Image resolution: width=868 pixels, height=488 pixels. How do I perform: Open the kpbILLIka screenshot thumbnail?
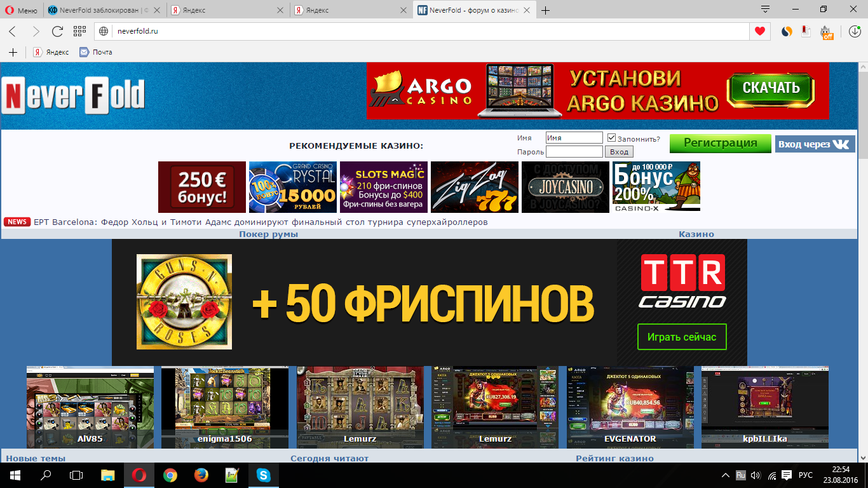click(765, 407)
